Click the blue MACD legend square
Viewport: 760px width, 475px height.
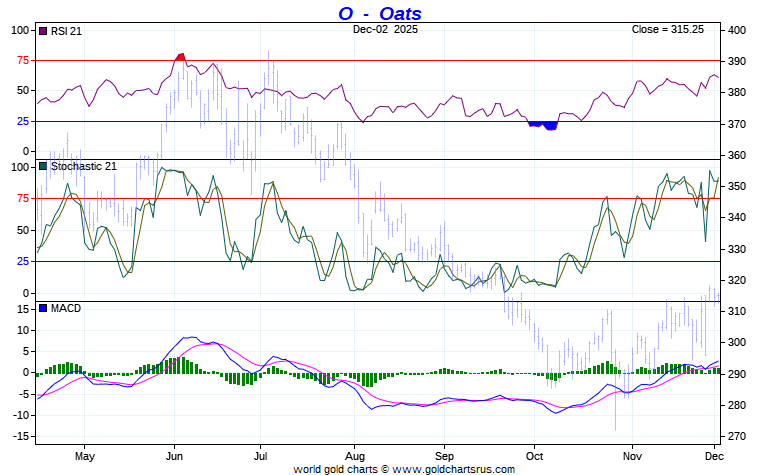click(42, 308)
